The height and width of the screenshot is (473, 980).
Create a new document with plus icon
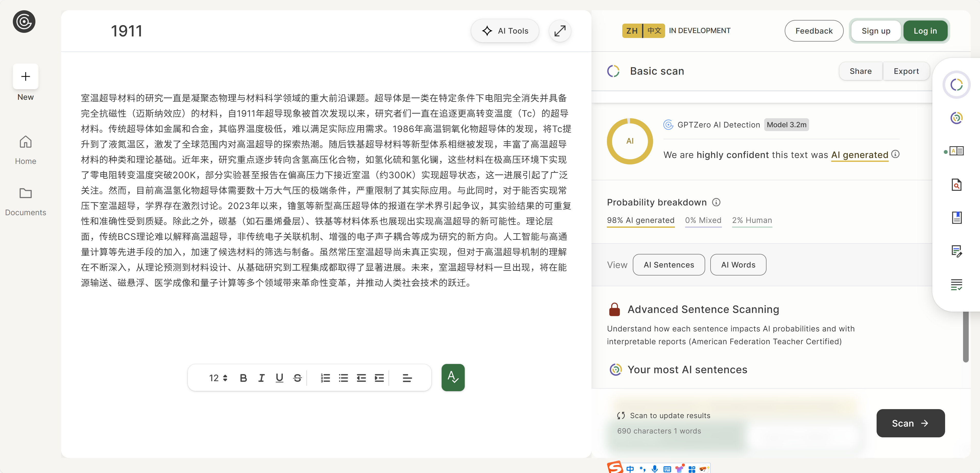click(x=25, y=76)
